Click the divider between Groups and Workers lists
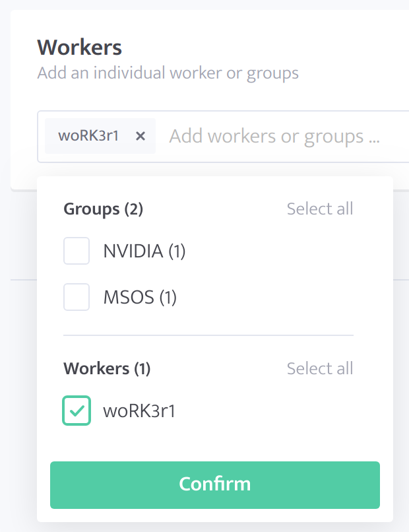The height and width of the screenshot is (532, 409). click(x=208, y=335)
